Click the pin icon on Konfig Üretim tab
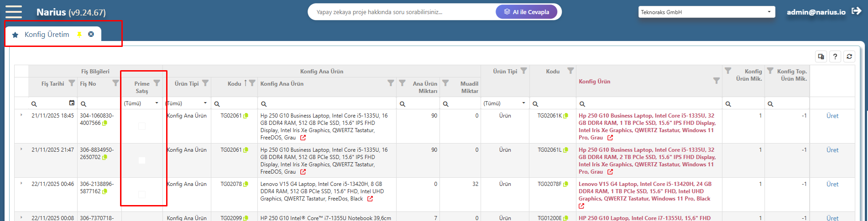The image size is (868, 221). pos(79,35)
